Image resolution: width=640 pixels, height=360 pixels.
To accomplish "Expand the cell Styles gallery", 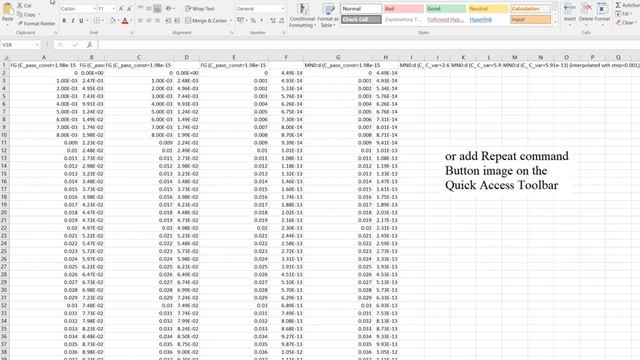I will (555, 22).
